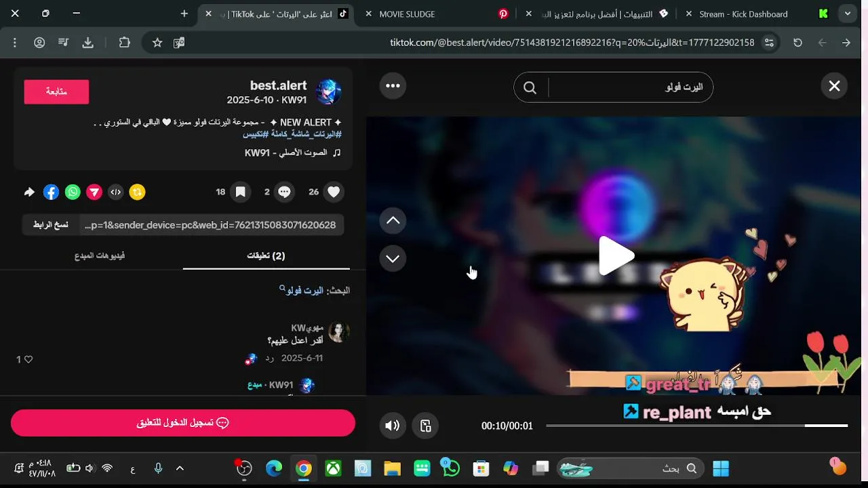
Task: Open avatar of commenter مهويKW
Action: click(x=339, y=332)
